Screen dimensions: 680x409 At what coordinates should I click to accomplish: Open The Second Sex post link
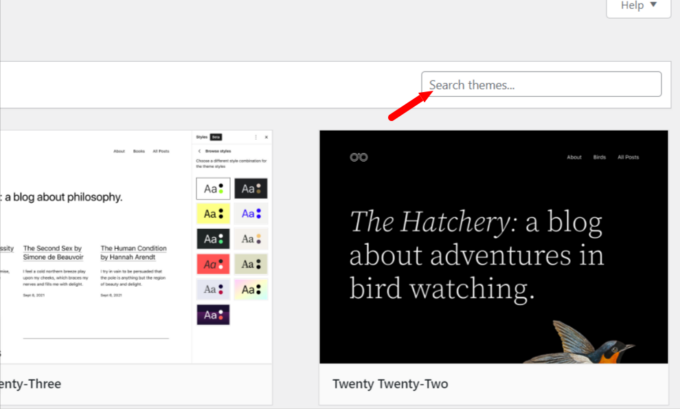coord(59,252)
